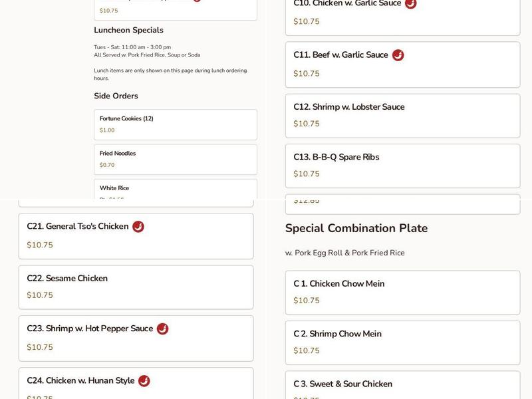This screenshot has height=399, width=532.
Task: Click the spicy icon next to C11 Beef w. Garlic Sauce
Action: (398, 55)
